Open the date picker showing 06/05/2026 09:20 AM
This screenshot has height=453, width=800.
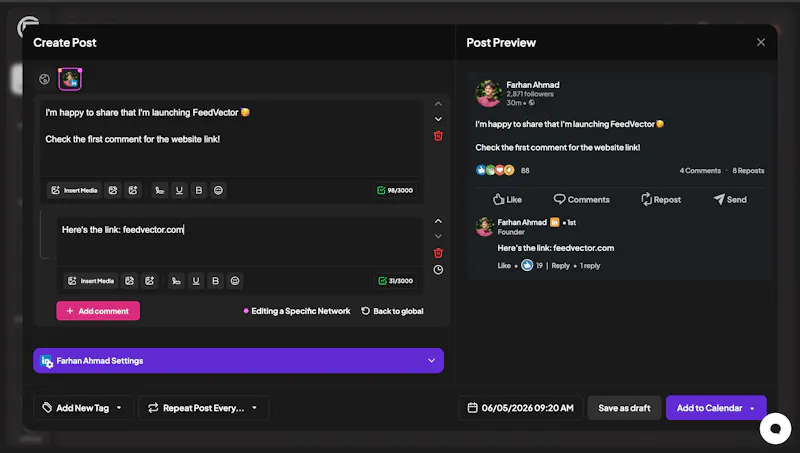point(520,408)
